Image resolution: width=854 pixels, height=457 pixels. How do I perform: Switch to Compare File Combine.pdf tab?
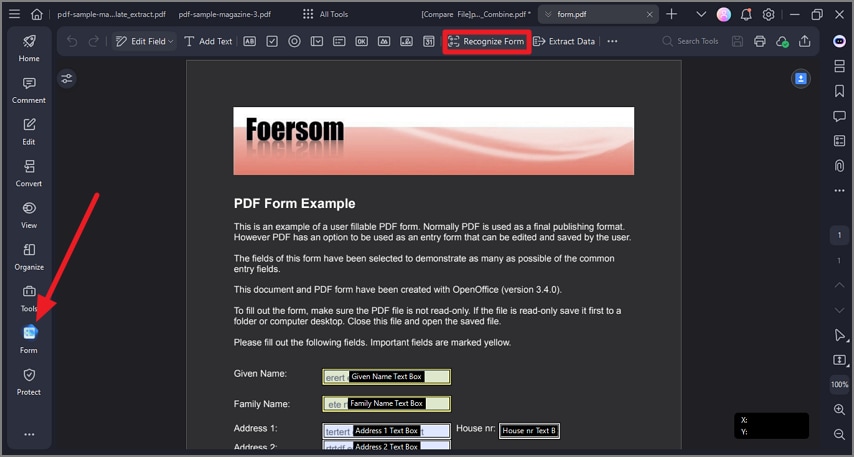coord(475,14)
